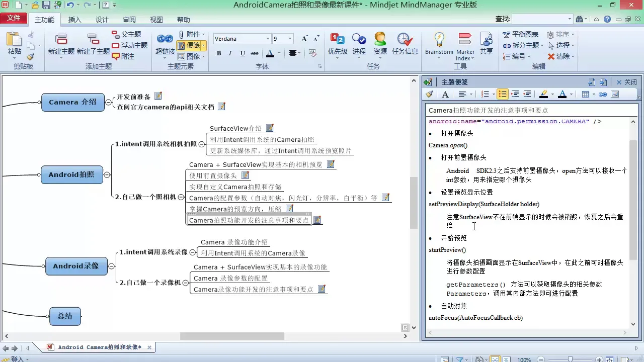Open the 文件 (File) menu

tap(14, 18)
